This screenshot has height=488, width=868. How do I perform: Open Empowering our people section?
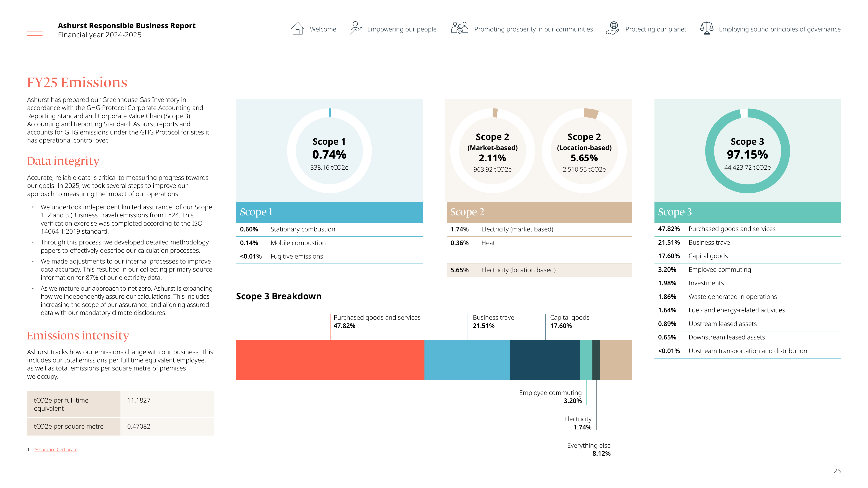click(402, 29)
